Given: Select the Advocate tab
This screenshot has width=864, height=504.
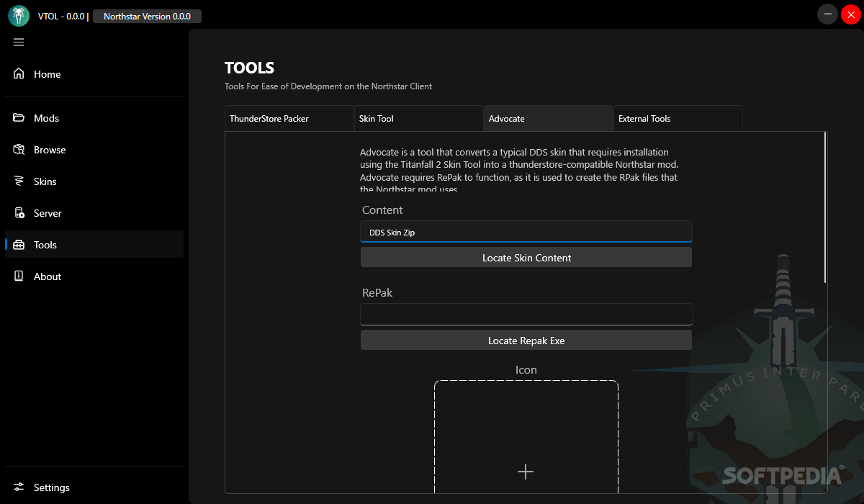Looking at the screenshot, I should (548, 119).
